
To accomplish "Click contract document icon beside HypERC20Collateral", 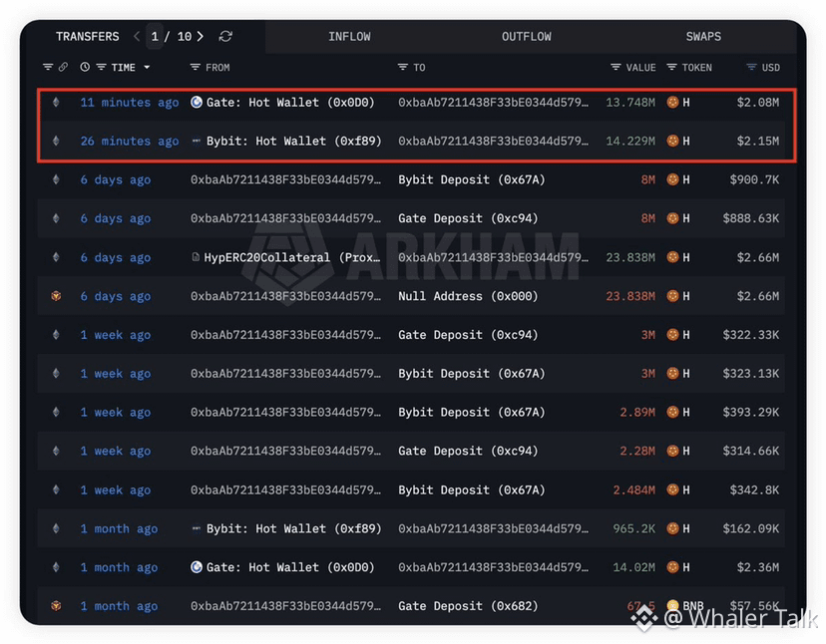I will 196,257.
